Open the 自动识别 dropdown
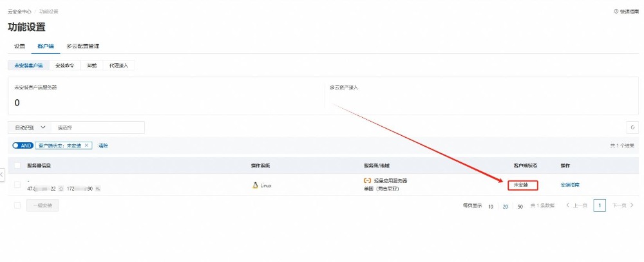 (30, 127)
